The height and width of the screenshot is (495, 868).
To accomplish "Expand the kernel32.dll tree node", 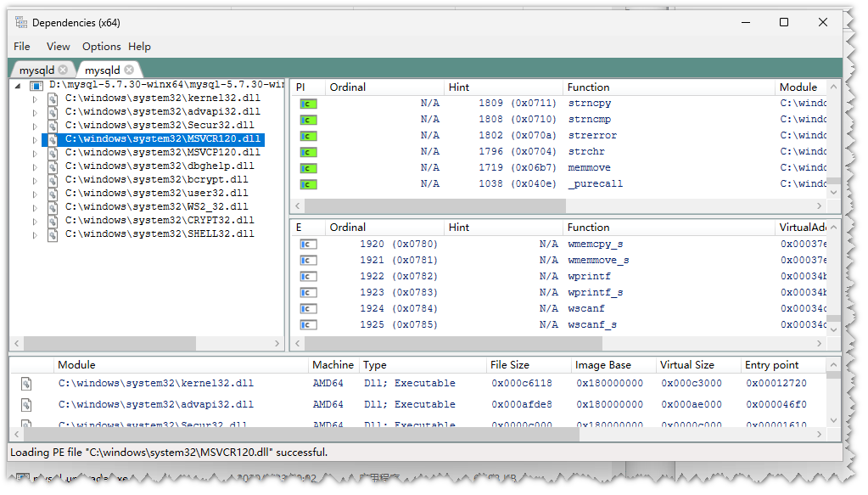I will click(34, 99).
